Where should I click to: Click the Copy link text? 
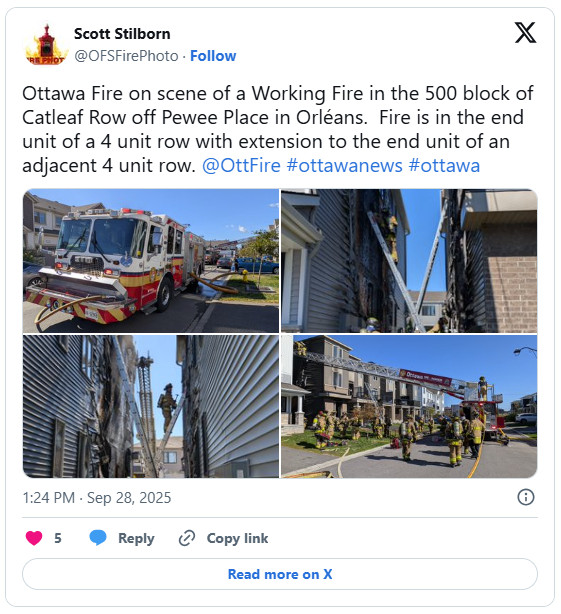point(237,538)
